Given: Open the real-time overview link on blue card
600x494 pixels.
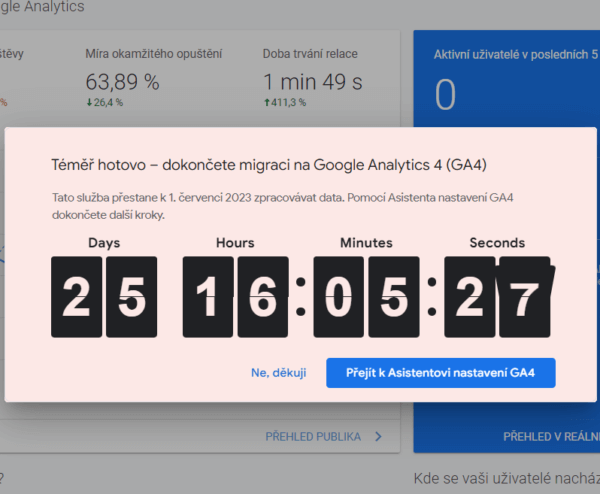Looking at the screenshot, I should click(x=550, y=436).
